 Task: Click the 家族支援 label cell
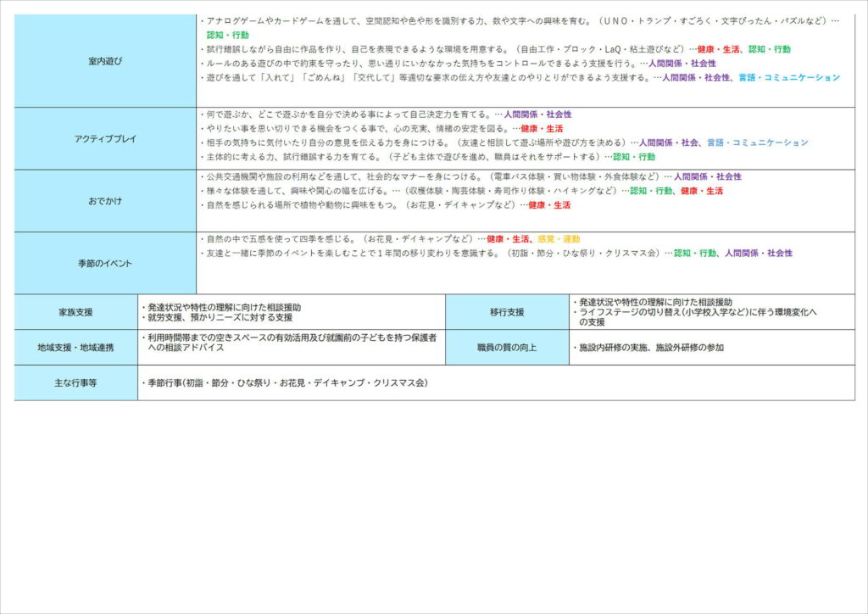76,312
